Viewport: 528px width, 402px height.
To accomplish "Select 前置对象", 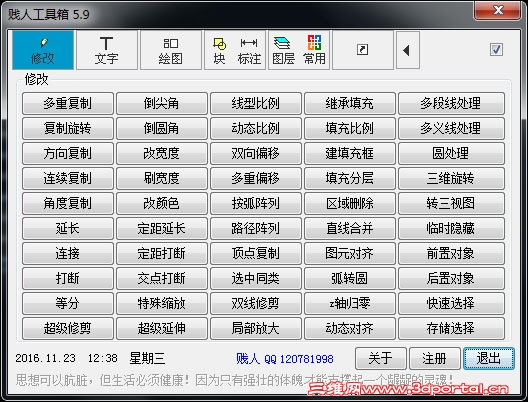I will point(451,254).
